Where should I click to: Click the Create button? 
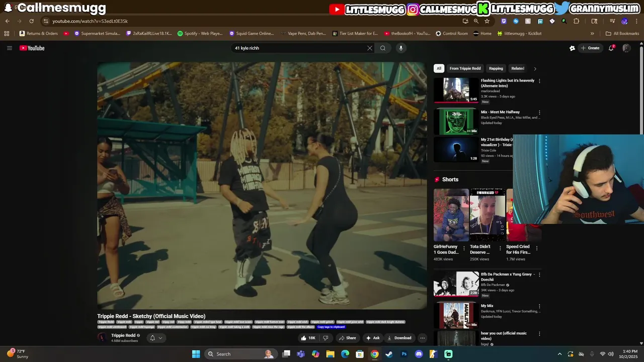click(x=590, y=48)
